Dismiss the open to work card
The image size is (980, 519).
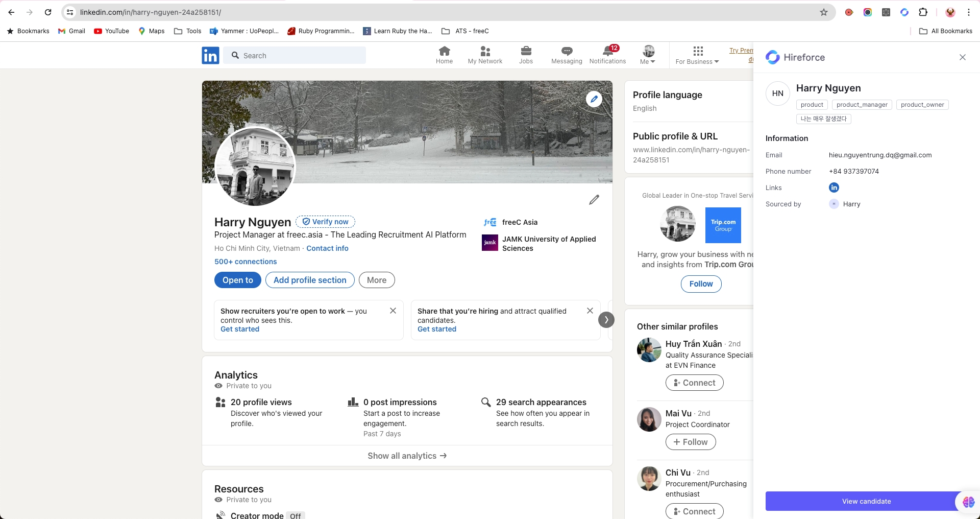pyautogui.click(x=393, y=311)
